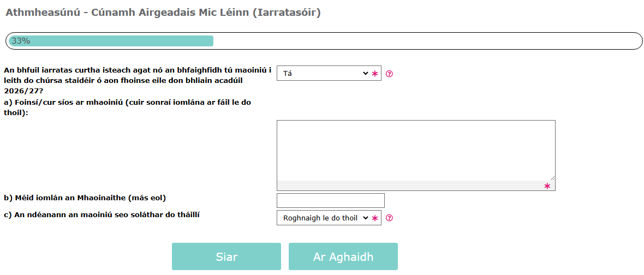Viewport: 644px width, 275px height.
Task: Click the resize handle of the text area
Action: click(x=552, y=177)
